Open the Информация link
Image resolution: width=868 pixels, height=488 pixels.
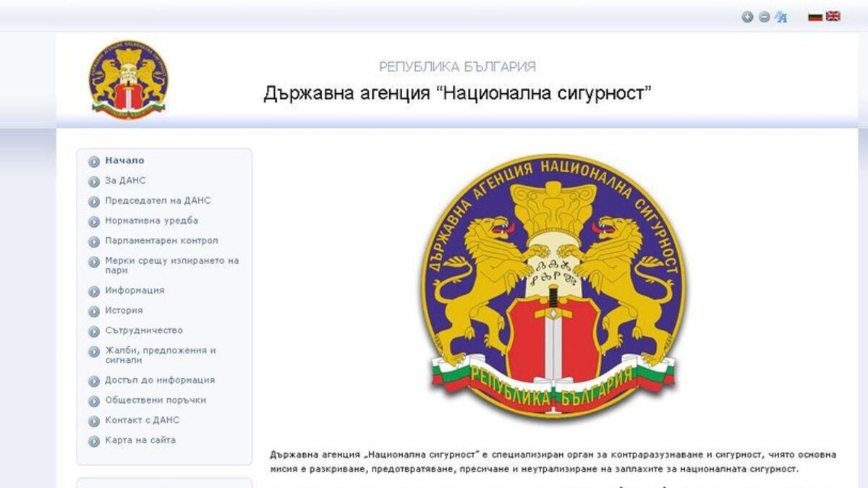[135, 290]
